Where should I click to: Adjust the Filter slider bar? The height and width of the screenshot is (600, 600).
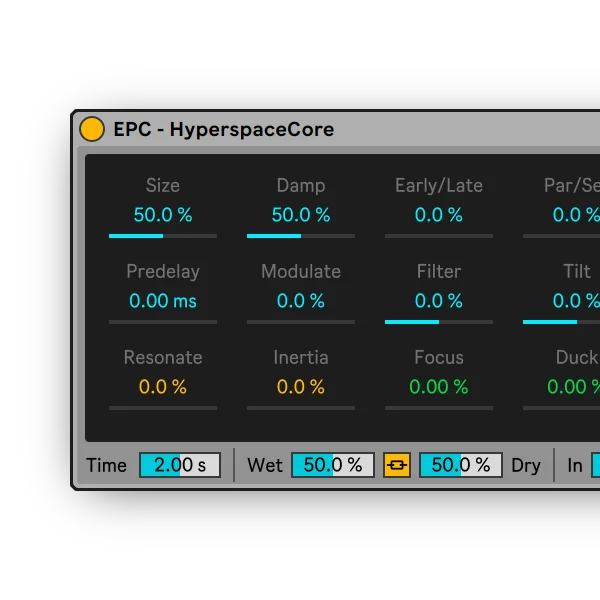tap(439, 322)
